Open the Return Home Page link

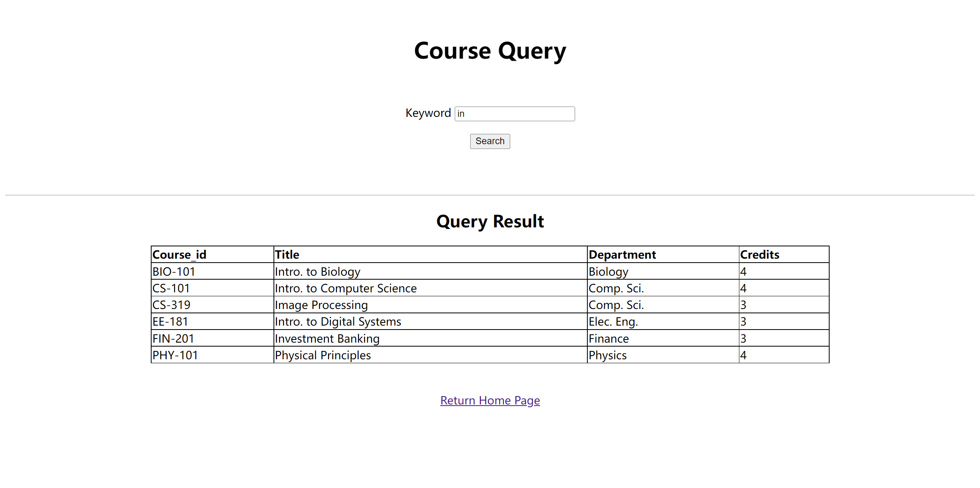tap(490, 400)
